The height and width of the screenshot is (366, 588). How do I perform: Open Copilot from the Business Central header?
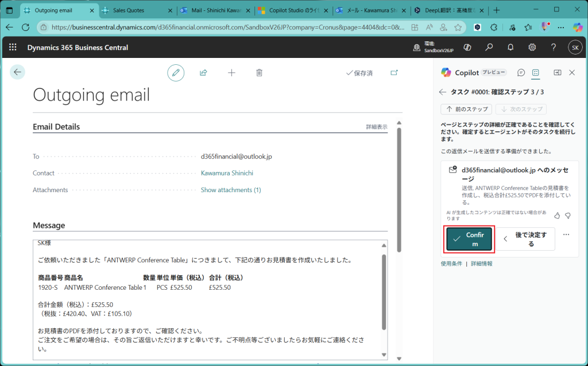tap(467, 47)
